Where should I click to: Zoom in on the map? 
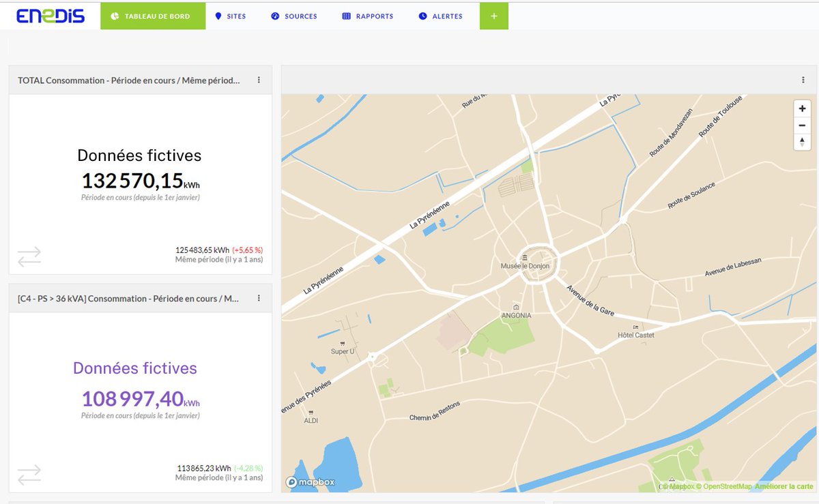pyautogui.click(x=802, y=108)
